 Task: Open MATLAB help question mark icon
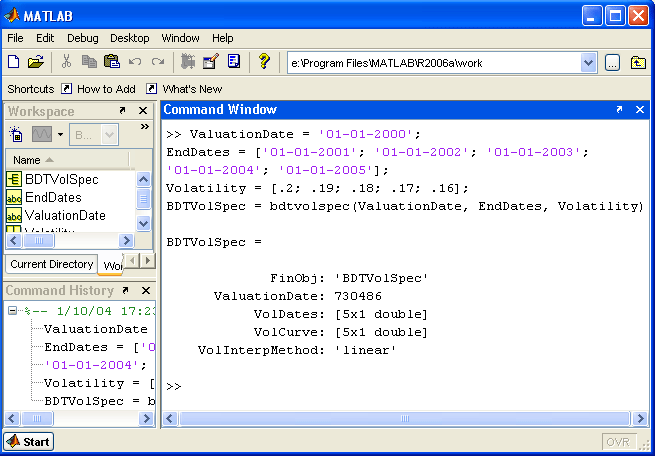point(264,62)
